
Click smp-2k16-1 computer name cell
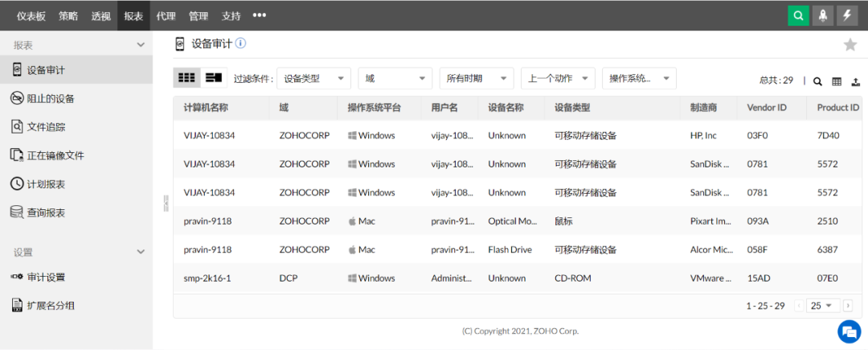207,278
